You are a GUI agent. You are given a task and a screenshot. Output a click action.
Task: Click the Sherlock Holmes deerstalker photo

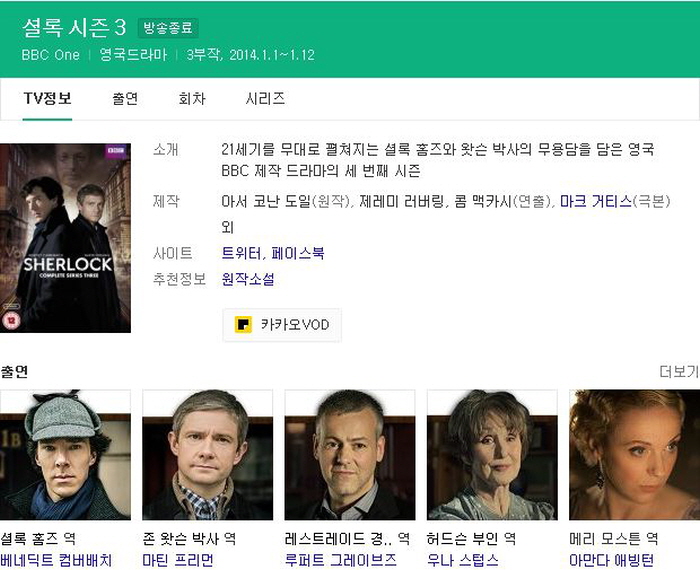(x=65, y=455)
